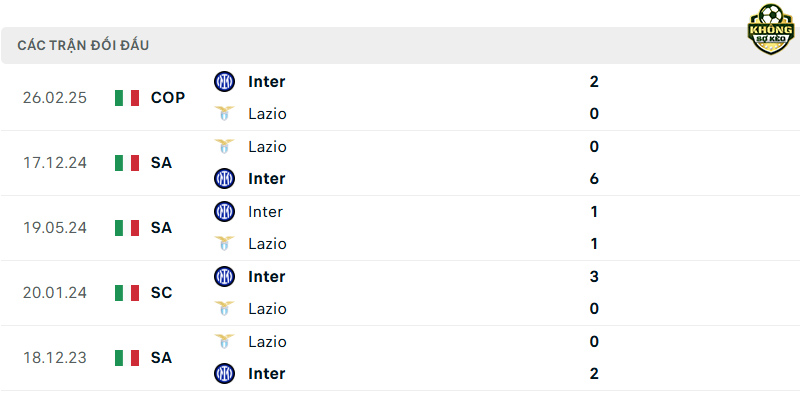Click Lazio eagle logo in 26.02.25 match
800x400 pixels.
point(224,113)
